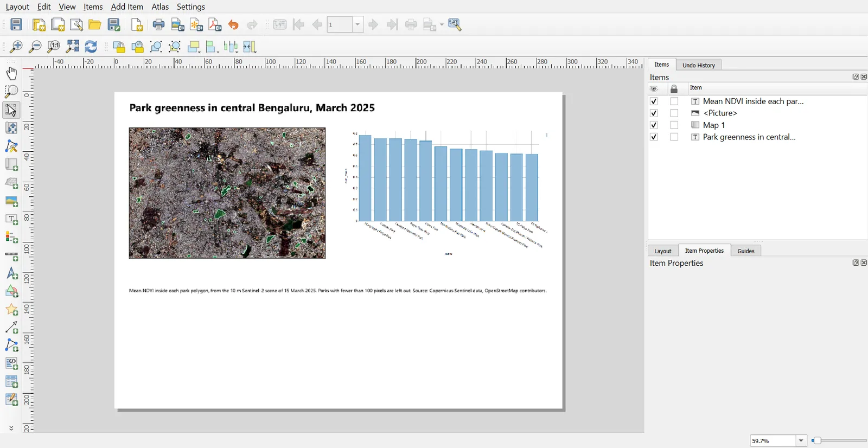Screen dimensions: 868x448
Task: Expand the Export Atlas options arrow
Action: point(442,25)
